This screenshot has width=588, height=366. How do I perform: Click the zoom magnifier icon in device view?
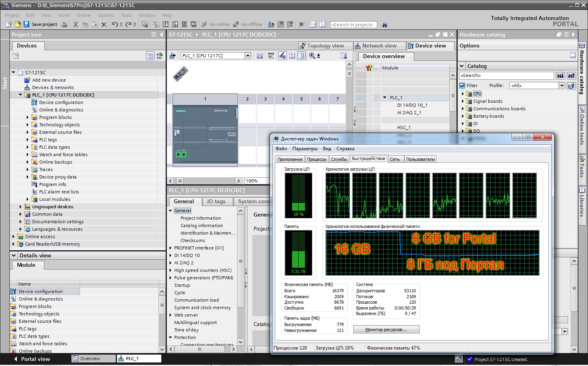(x=312, y=56)
